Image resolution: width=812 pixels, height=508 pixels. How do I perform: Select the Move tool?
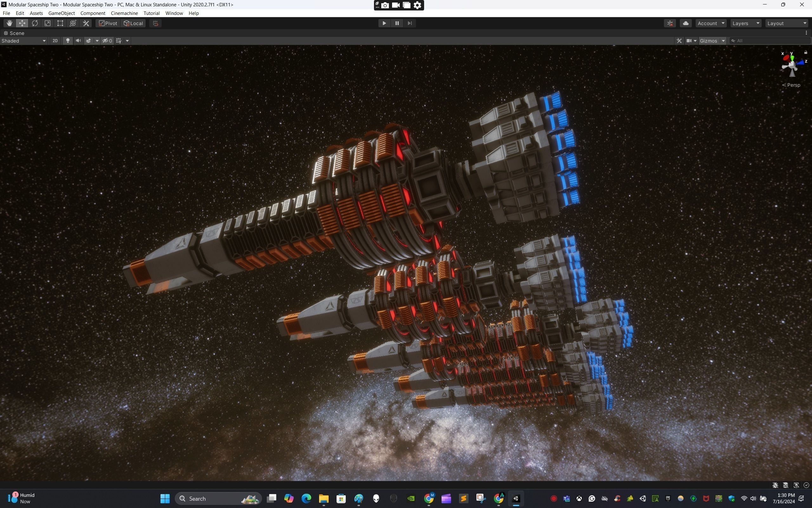point(22,23)
